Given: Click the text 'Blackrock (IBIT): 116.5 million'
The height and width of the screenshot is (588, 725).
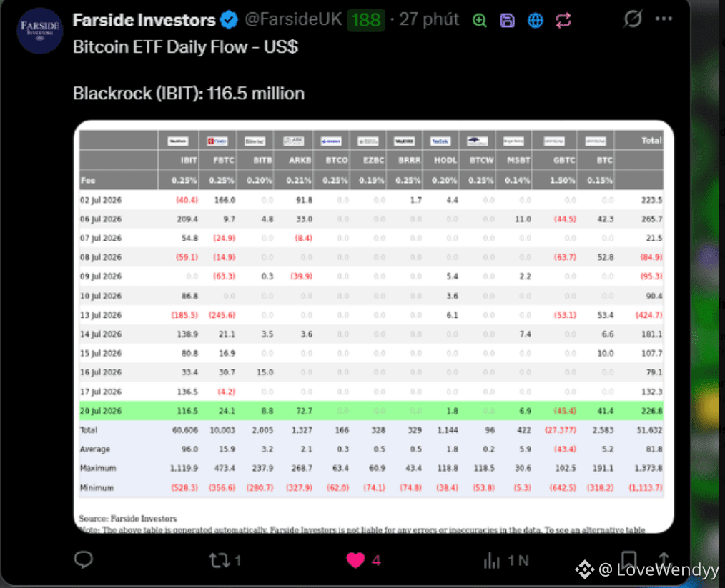Looking at the screenshot, I should pos(189,94).
